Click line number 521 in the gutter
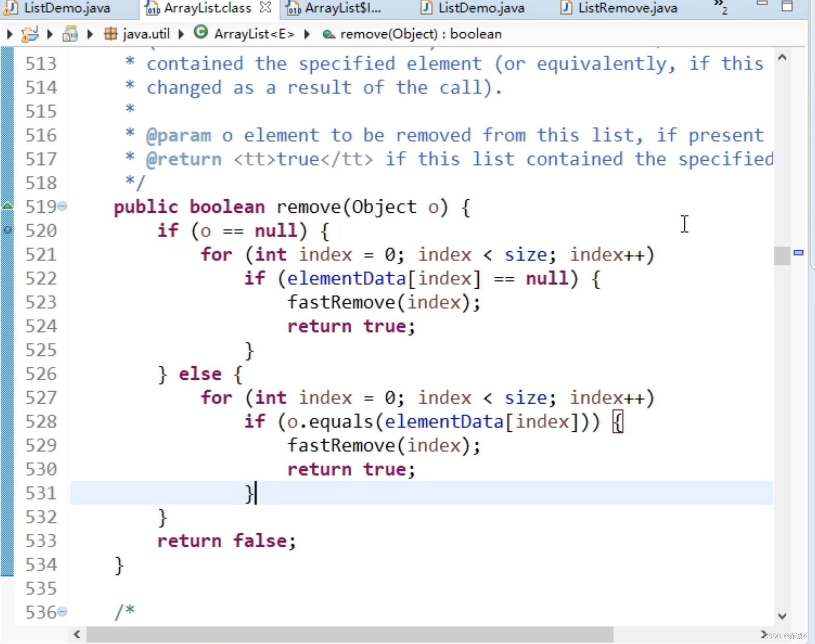 coord(41,254)
